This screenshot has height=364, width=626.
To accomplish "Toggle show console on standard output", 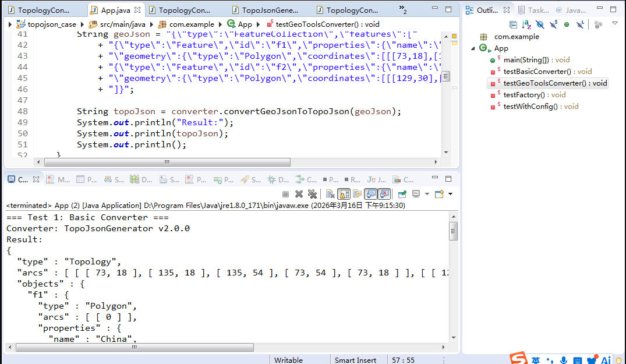I will point(371,194).
